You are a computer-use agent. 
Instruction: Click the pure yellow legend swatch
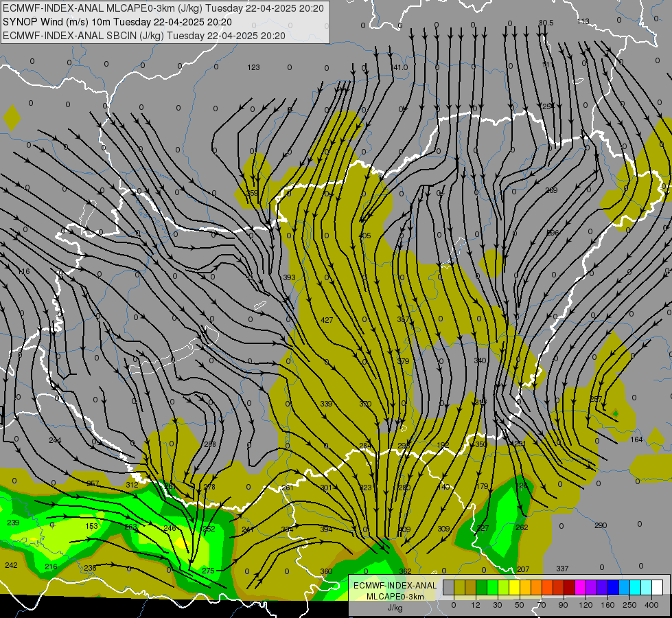[515, 587]
